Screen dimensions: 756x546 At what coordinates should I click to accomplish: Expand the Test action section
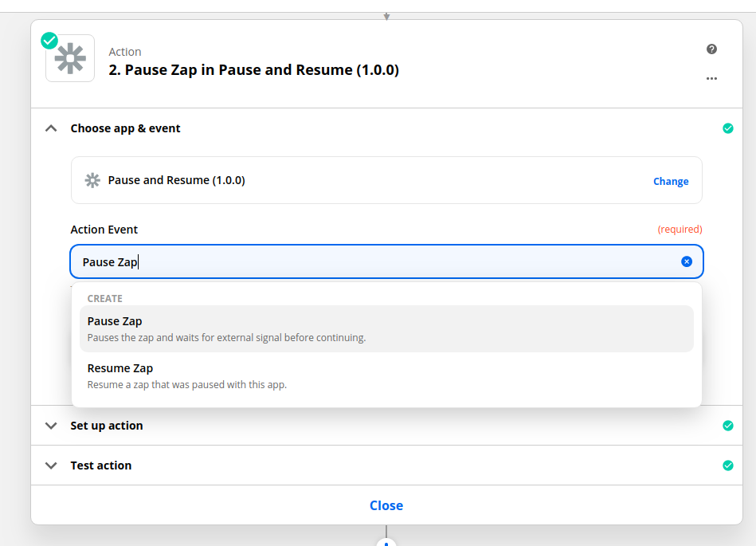(52, 465)
